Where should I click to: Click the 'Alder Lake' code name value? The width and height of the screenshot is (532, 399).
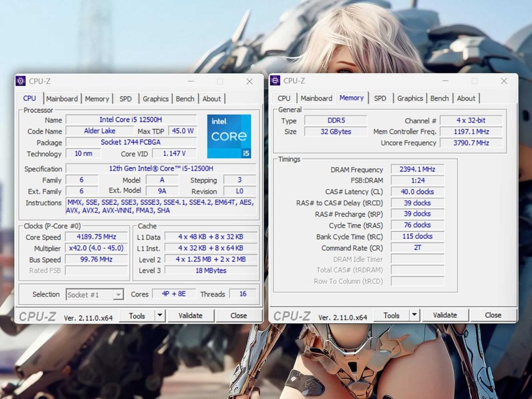pyautogui.click(x=100, y=131)
